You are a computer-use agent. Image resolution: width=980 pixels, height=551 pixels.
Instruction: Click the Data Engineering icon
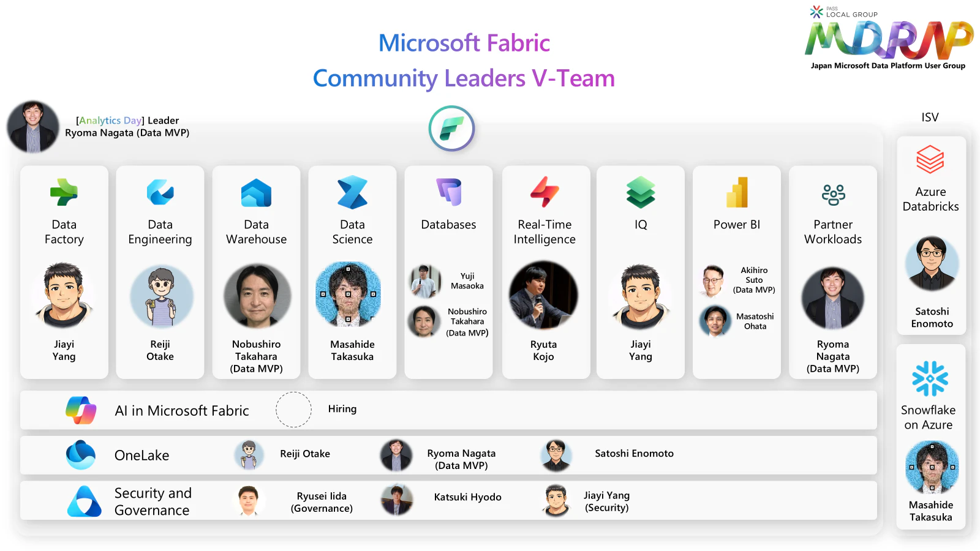(x=160, y=192)
